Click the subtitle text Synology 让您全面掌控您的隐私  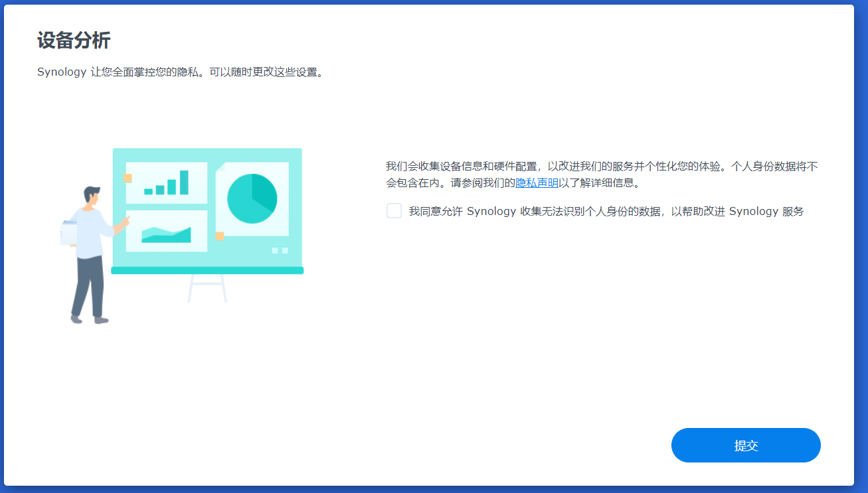pyautogui.click(x=180, y=72)
